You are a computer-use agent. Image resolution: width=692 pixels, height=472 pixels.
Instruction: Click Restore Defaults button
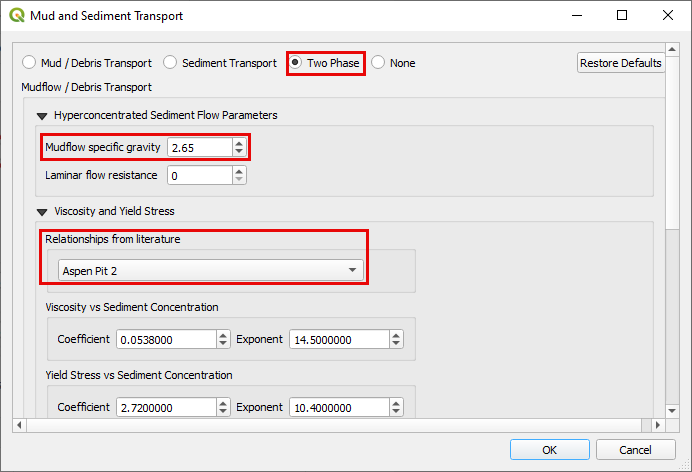click(x=620, y=62)
